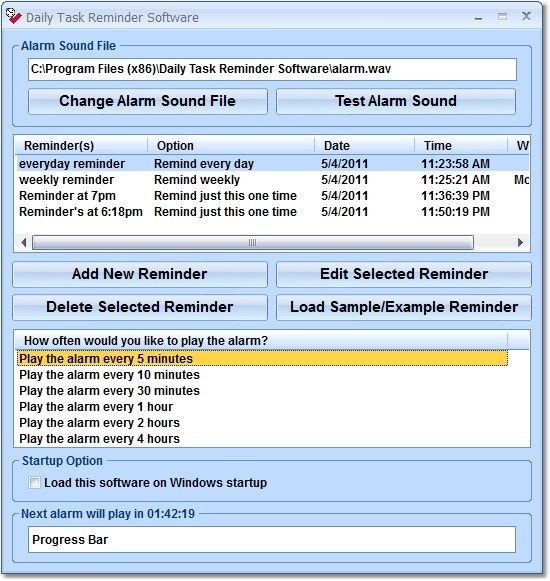
Task: Click 'Remind weekly' option cell
Action: (197, 180)
